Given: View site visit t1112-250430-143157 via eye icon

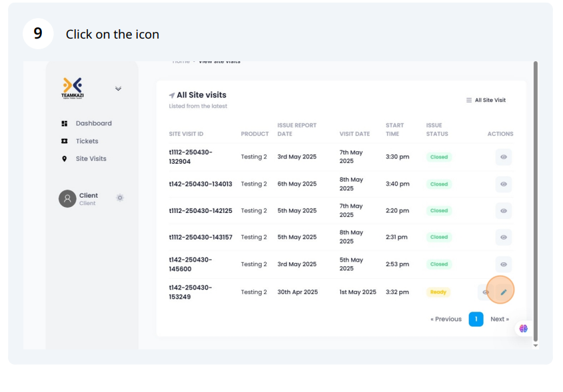Looking at the screenshot, I should coord(504,237).
